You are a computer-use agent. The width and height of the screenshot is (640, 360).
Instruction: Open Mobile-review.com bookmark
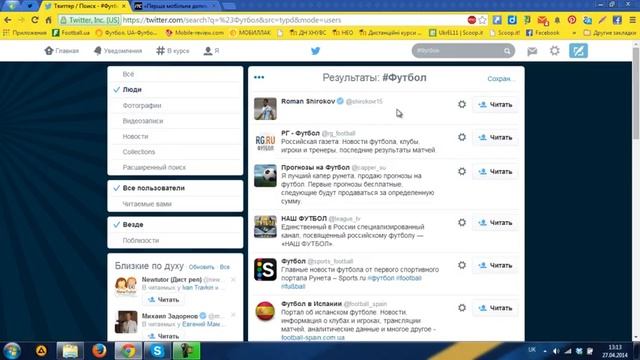point(195,33)
